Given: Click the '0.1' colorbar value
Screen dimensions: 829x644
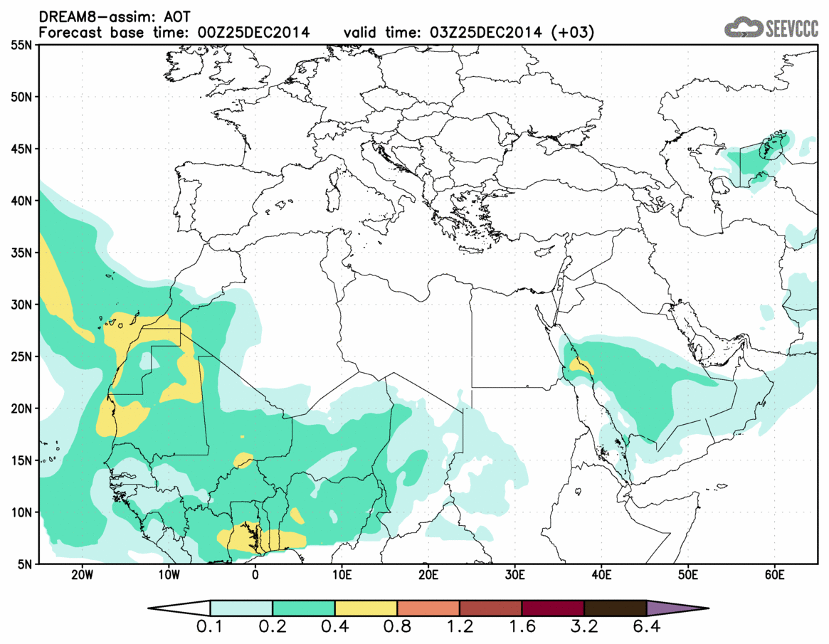Looking at the screenshot, I should tap(209, 627).
